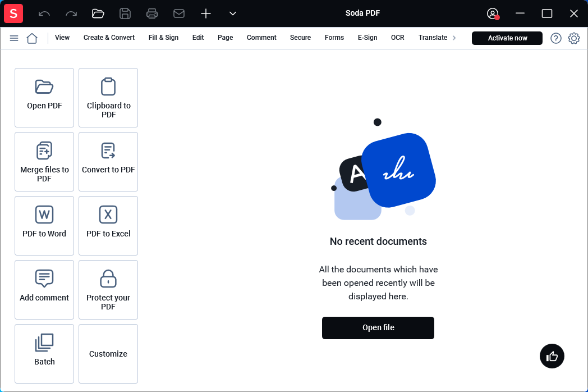The height and width of the screenshot is (392, 588).
Task: Select the Add comment tile
Action: click(44, 290)
